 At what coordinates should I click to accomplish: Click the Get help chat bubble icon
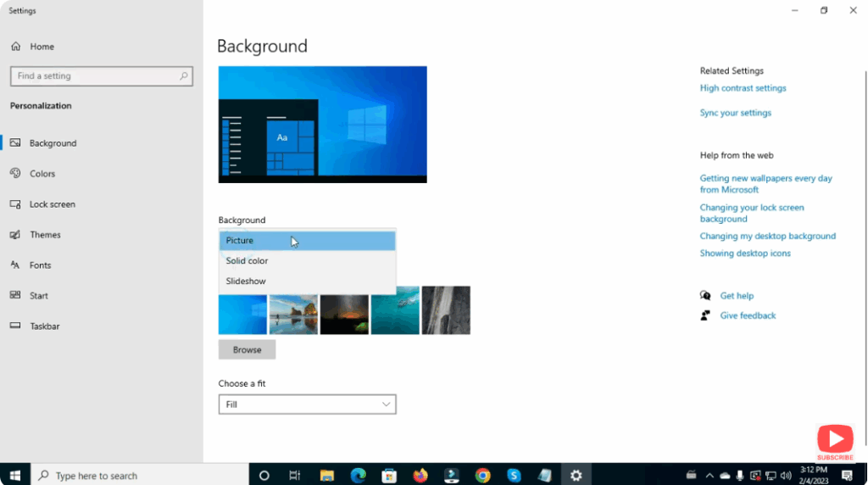tap(705, 296)
